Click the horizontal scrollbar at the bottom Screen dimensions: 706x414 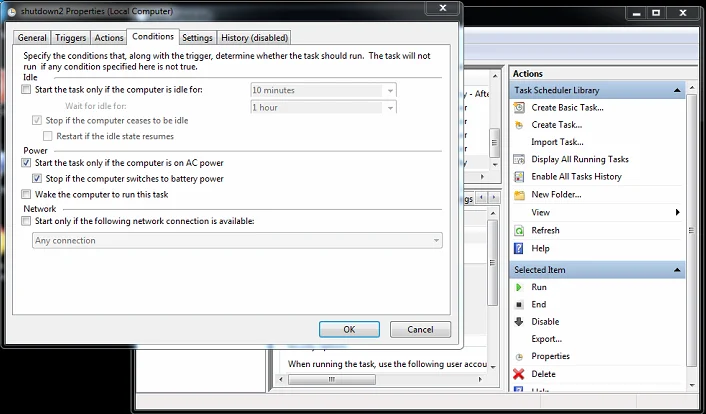point(380,380)
